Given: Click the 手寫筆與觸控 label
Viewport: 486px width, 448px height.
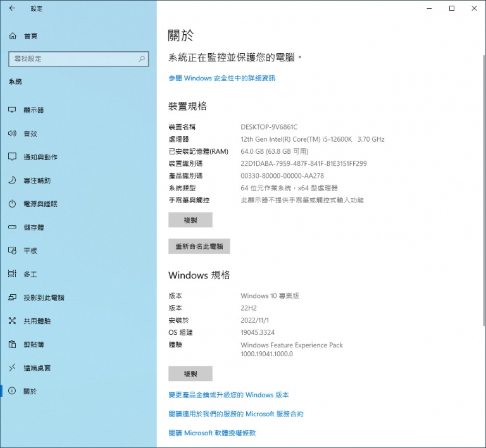Looking at the screenshot, I should click(189, 200).
